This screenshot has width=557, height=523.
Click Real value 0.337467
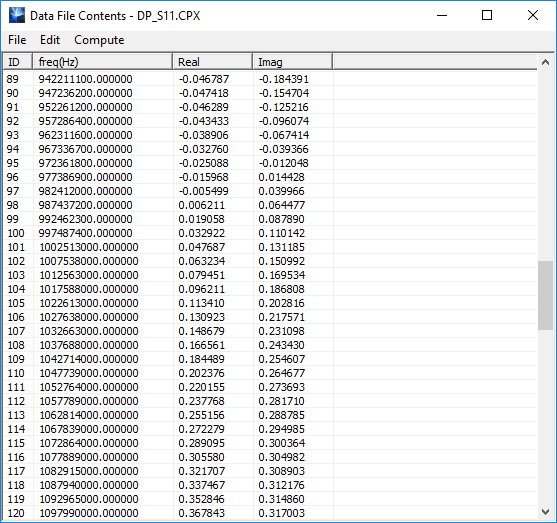coord(201,485)
